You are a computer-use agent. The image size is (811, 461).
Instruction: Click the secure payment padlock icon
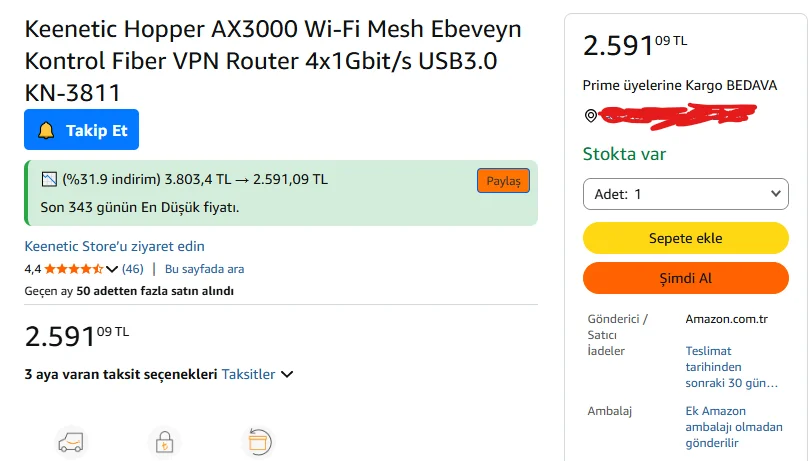coord(163,442)
